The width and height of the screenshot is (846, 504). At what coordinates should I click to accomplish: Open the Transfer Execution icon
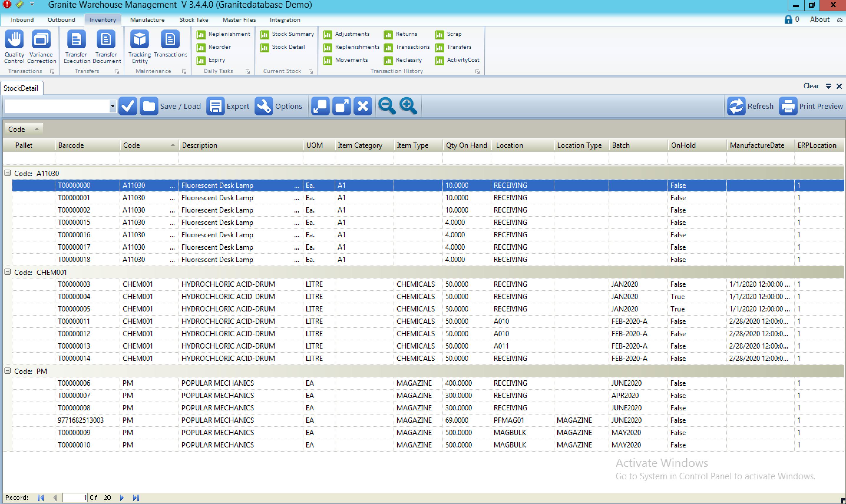click(77, 40)
